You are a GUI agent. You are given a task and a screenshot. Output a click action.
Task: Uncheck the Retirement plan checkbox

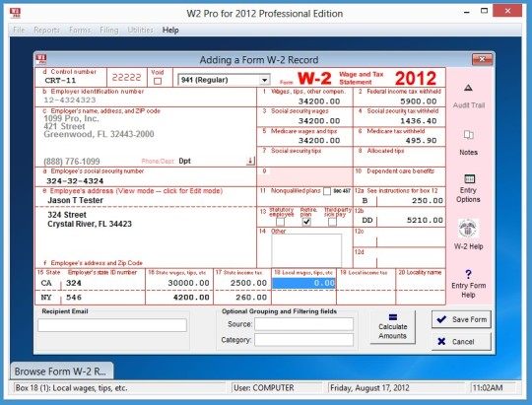tap(306, 222)
